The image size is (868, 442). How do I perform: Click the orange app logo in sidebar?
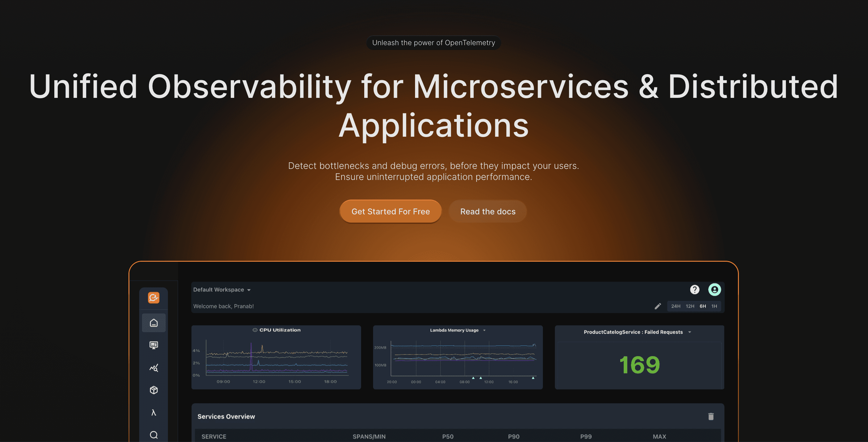tap(154, 298)
